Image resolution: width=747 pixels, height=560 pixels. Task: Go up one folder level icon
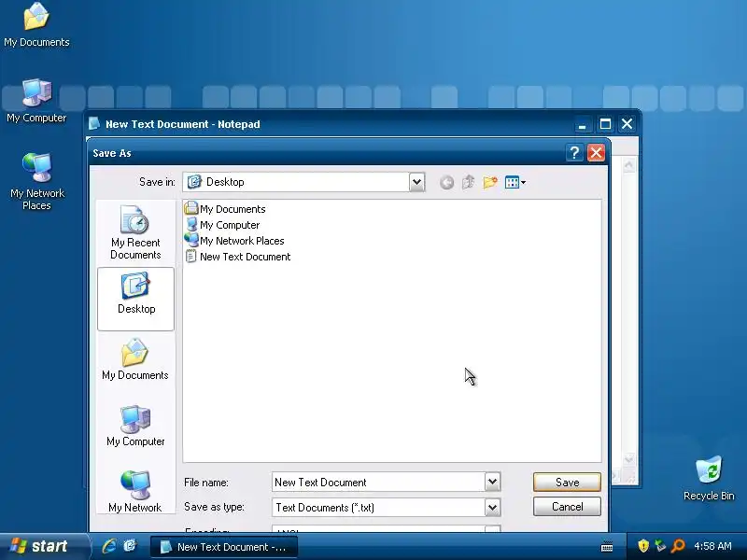tap(469, 182)
